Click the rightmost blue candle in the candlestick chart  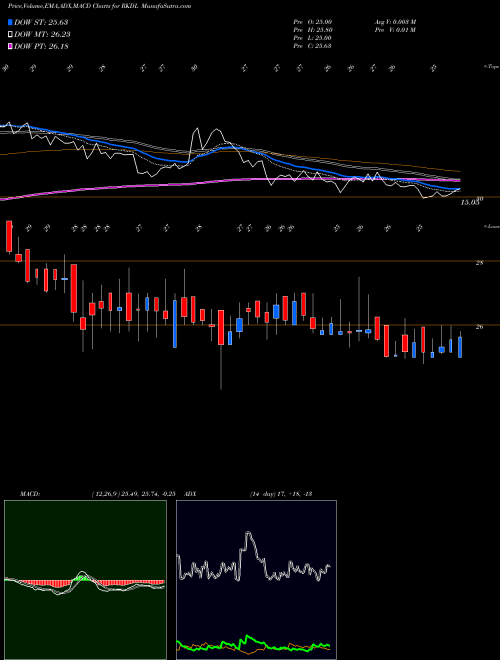(x=460, y=347)
